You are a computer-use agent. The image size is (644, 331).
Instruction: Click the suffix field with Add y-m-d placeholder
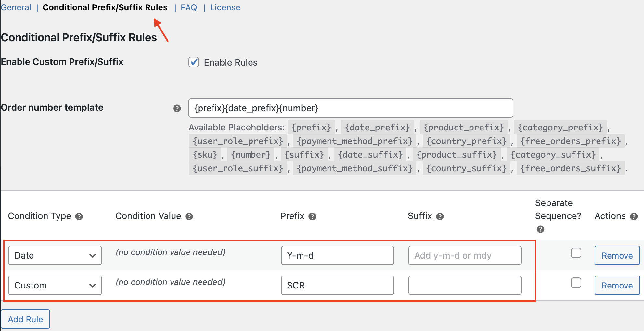[x=464, y=255]
